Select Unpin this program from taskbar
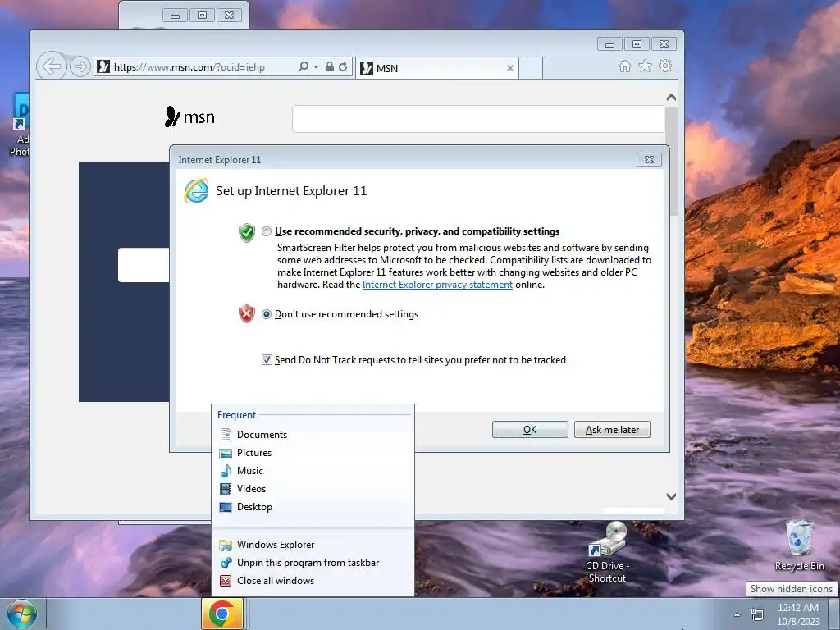 coord(313,563)
